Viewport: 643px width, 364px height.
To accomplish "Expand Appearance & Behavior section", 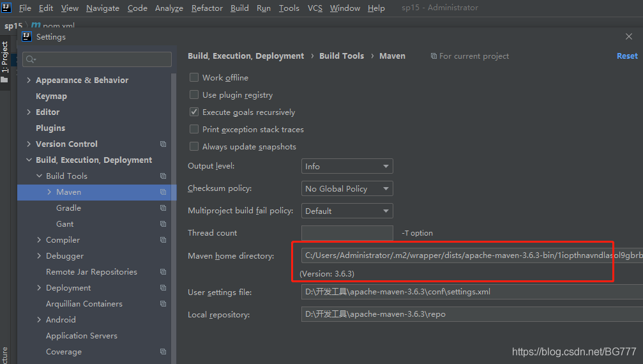I will click(x=29, y=80).
